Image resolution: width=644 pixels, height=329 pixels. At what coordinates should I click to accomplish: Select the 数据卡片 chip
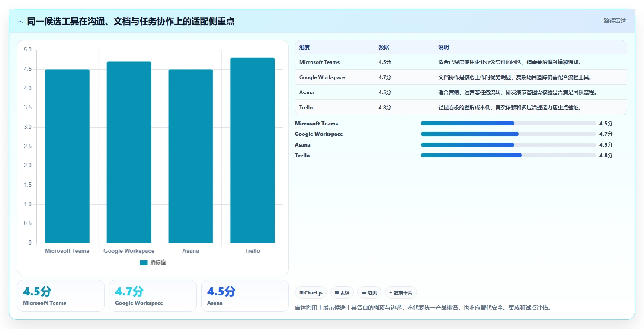point(401,293)
